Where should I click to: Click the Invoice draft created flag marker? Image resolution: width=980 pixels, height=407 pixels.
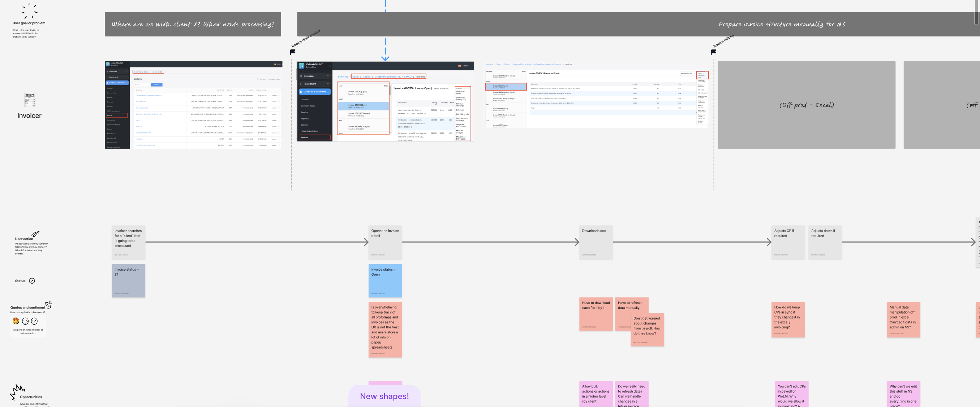coord(293,52)
